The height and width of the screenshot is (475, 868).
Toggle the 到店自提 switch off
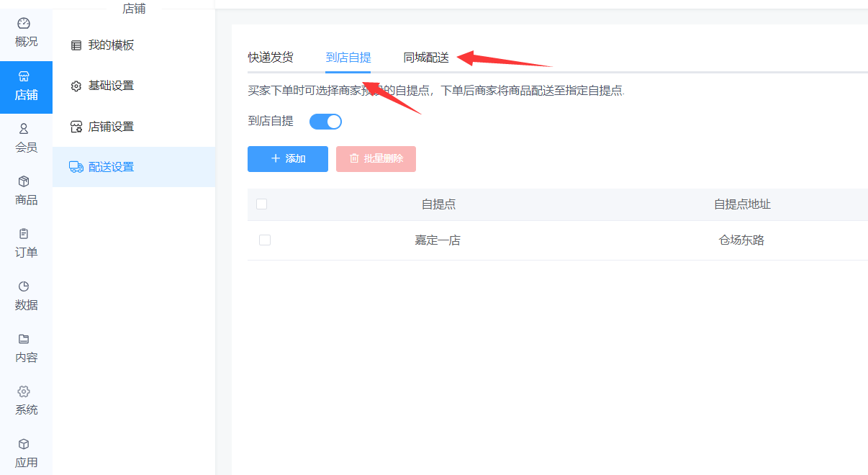tap(325, 122)
